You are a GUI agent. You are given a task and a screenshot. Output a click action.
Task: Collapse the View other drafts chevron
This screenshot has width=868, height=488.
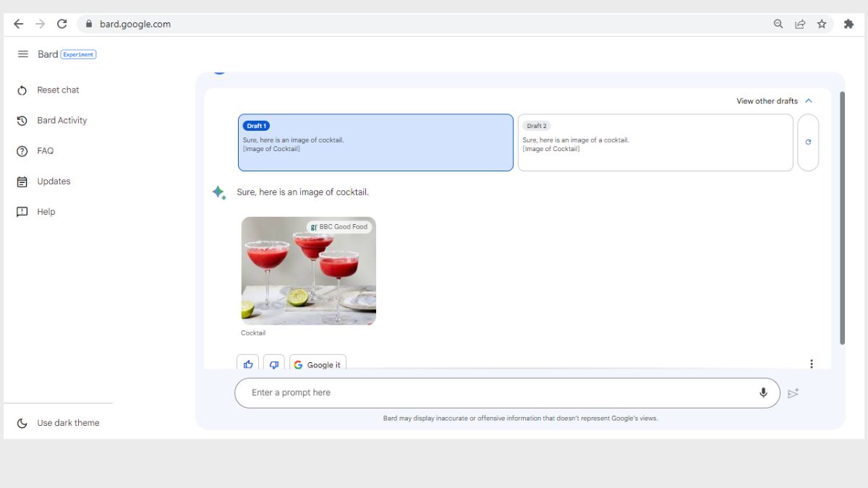coord(809,101)
